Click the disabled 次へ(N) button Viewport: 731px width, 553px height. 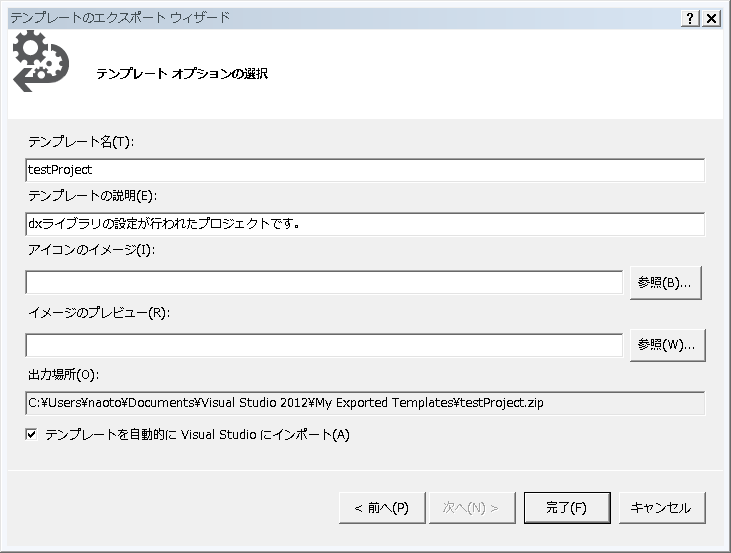click(x=472, y=508)
